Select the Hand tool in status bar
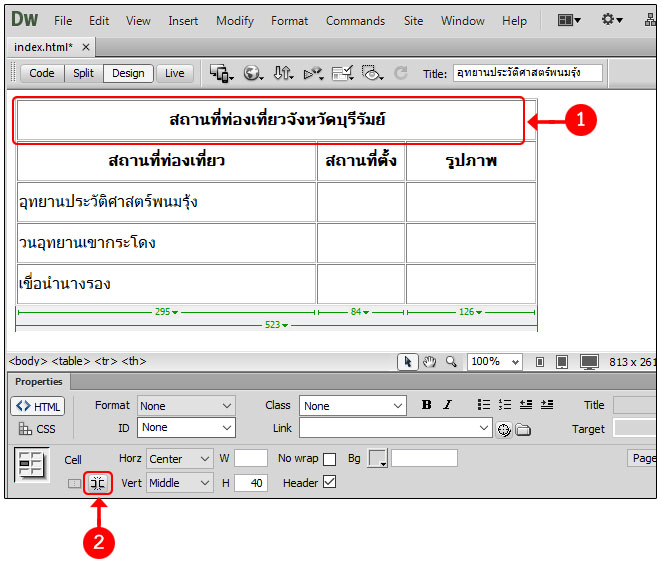The width and height of the screenshot is (662, 563). click(429, 362)
